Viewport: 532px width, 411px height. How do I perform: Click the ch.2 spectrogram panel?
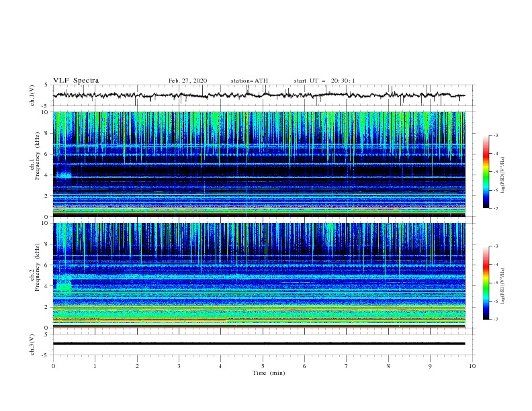(x=259, y=275)
